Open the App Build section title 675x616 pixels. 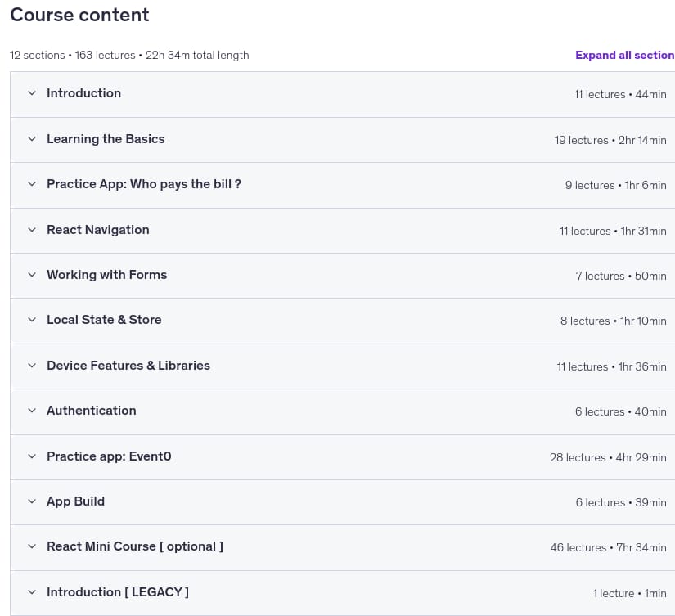click(76, 501)
